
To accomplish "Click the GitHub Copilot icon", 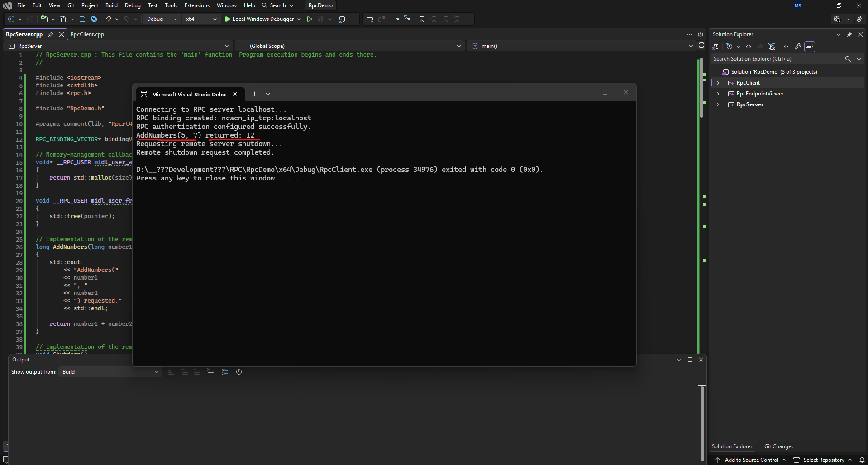I will tap(837, 19).
